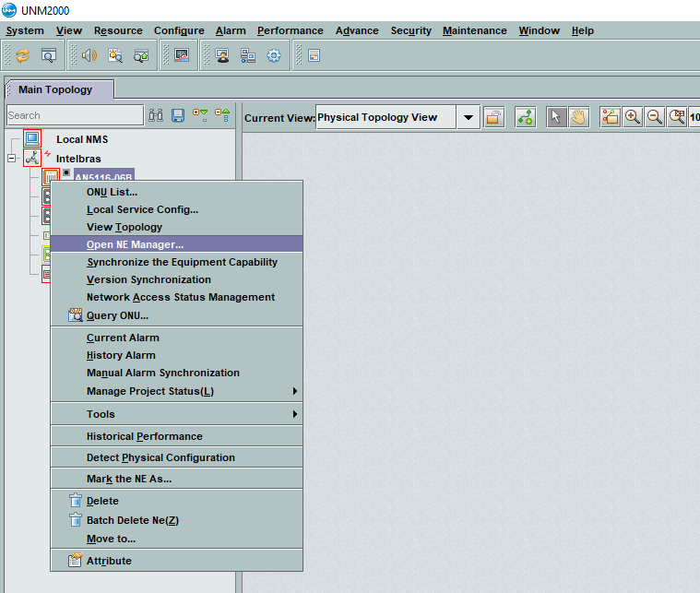Click the topology layout icon
This screenshot has height=593, width=700.
coord(611,117)
